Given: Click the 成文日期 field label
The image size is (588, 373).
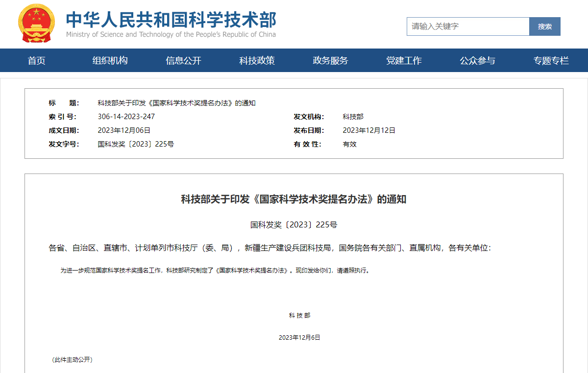Looking at the screenshot, I should tap(64, 130).
